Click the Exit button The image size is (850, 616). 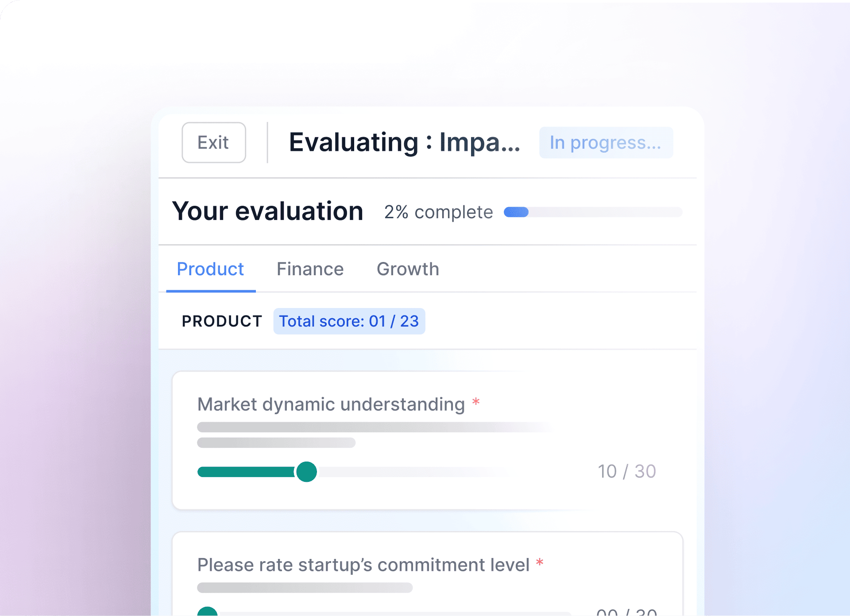pos(213,142)
